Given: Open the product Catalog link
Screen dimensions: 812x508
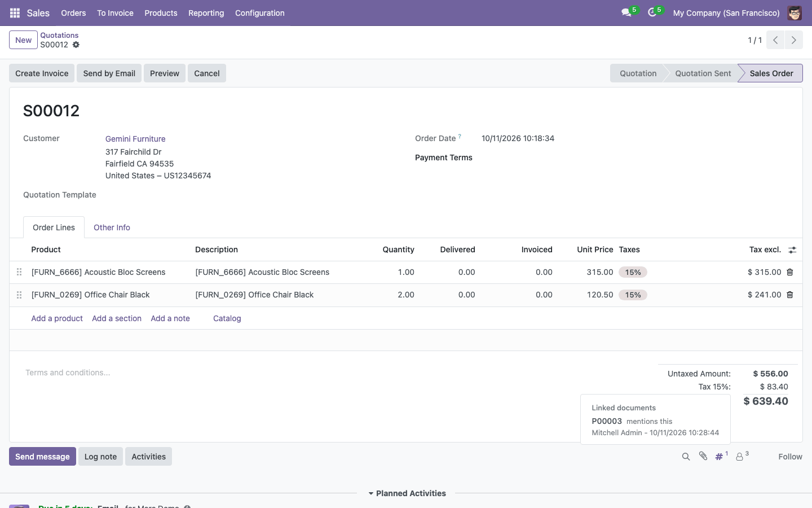Looking at the screenshot, I should coord(227,318).
